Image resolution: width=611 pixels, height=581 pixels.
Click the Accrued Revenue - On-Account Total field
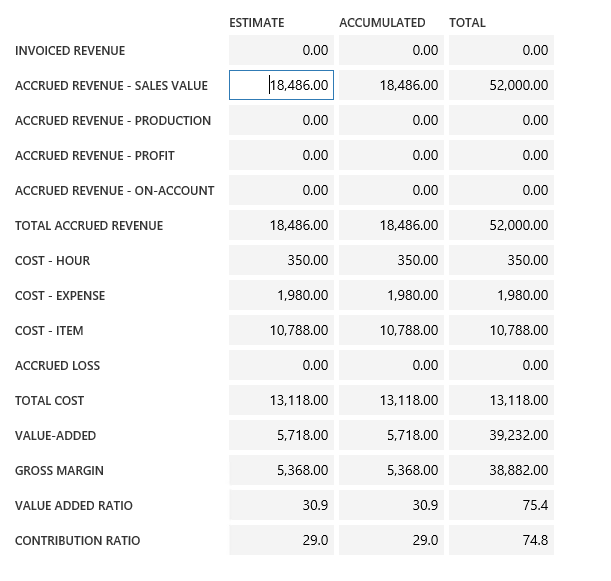point(501,190)
